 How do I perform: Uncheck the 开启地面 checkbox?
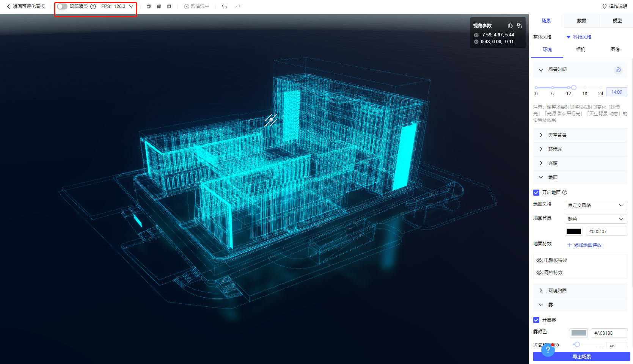click(x=536, y=193)
